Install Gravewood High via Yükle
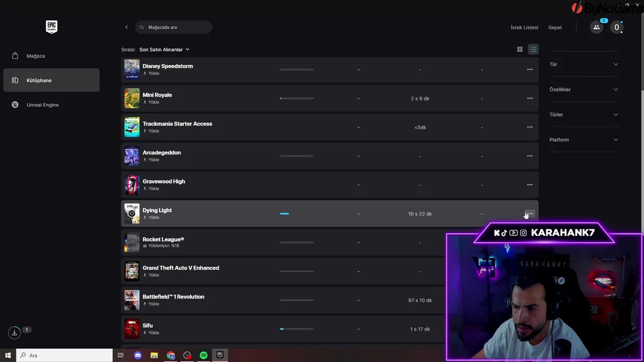The height and width of the screenshot is (362, 644). point(151,189)
